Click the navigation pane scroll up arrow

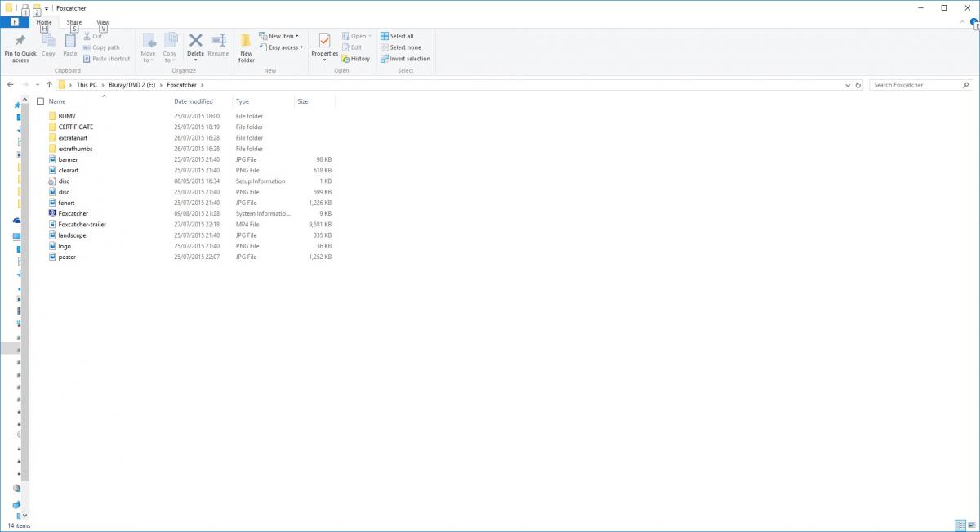point(24,99)
